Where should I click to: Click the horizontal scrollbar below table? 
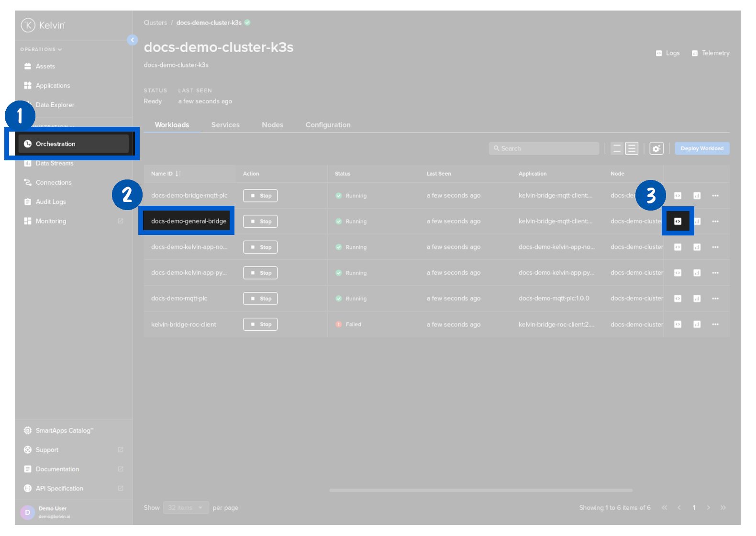[x=480, y=490]
